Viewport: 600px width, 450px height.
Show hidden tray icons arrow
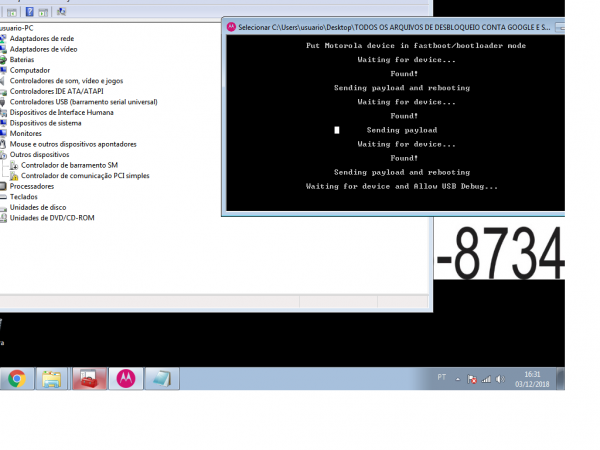[458, 379]
